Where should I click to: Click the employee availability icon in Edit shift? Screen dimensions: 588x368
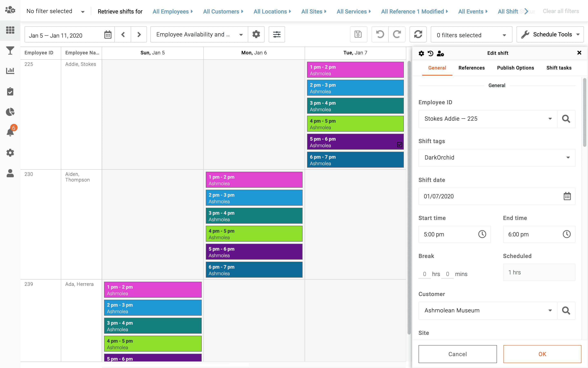[x=440, y=53]
